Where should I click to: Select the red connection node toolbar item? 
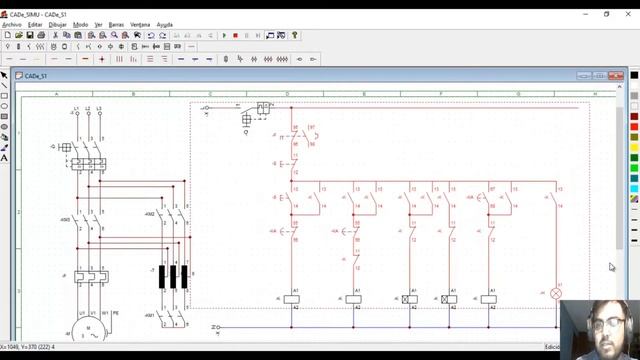pos(102,59)
